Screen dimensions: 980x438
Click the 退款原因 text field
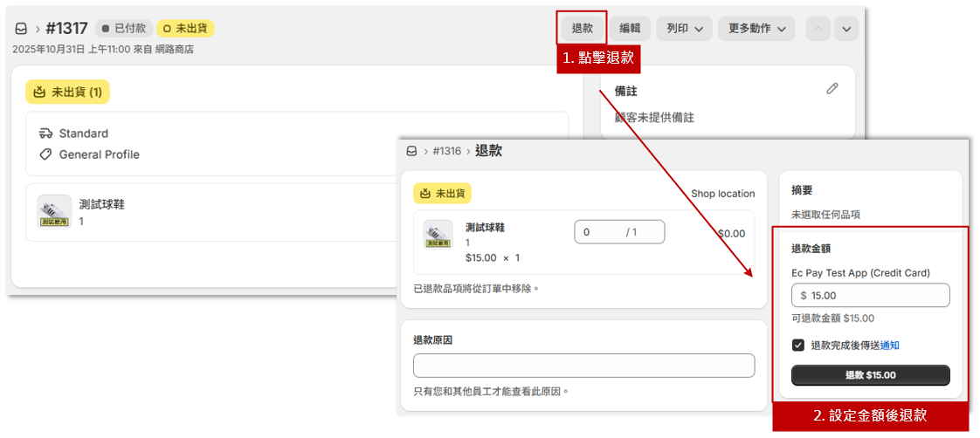point(583,366)
